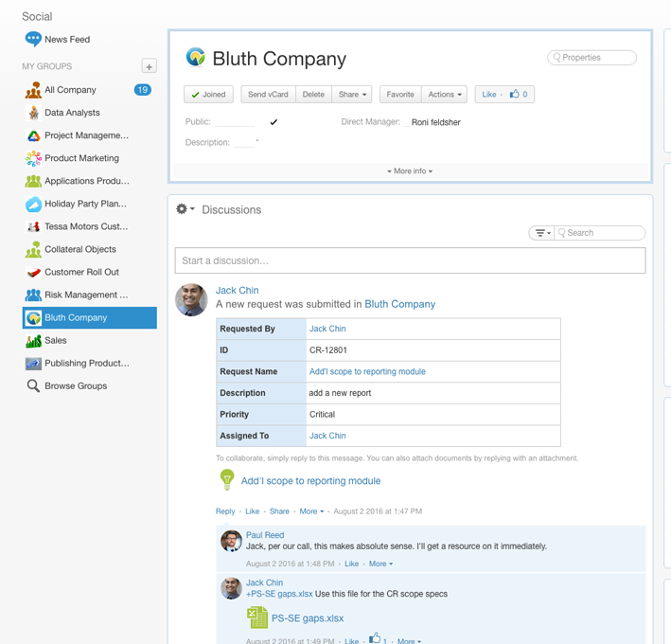Click the Holiday Party Planning cloud icon
The image size is (671, 644).
(x=33, y=204)
